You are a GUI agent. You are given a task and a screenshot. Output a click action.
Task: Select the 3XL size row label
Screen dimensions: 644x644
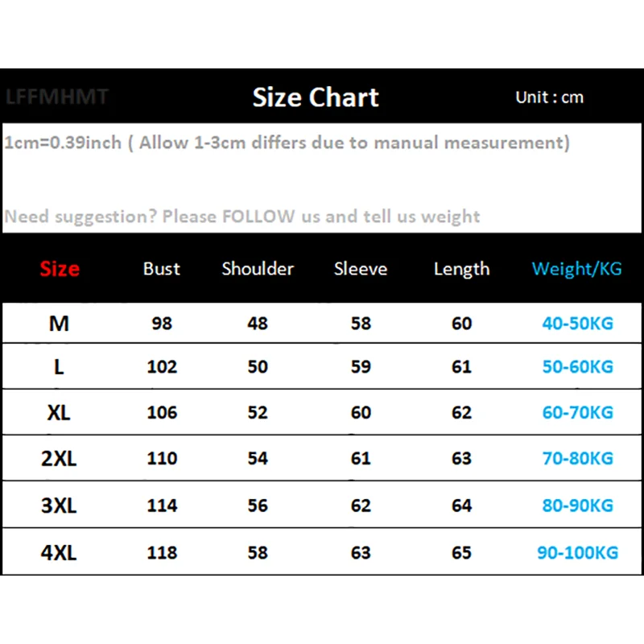pyautogui.click(x=60, y=506)
